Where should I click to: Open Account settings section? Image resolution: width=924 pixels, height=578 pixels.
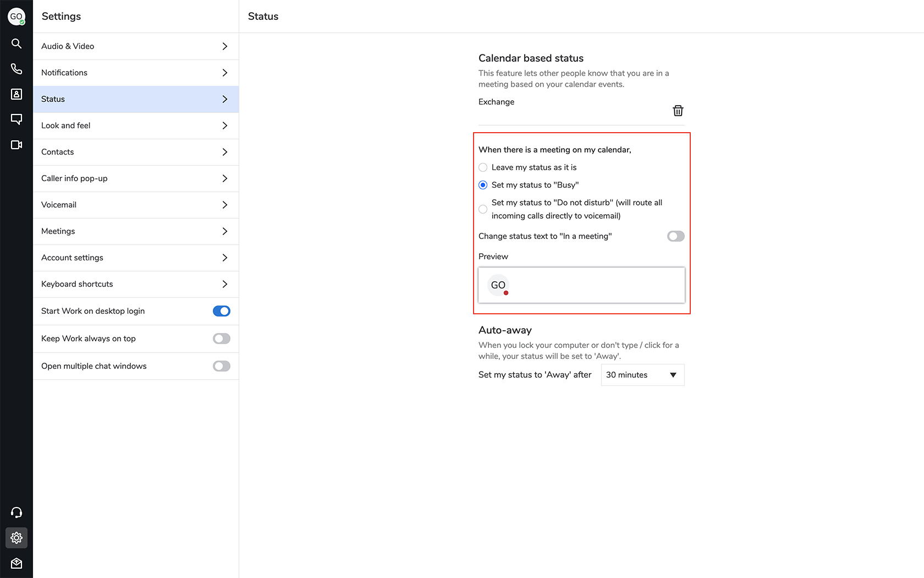pos(135,258)
